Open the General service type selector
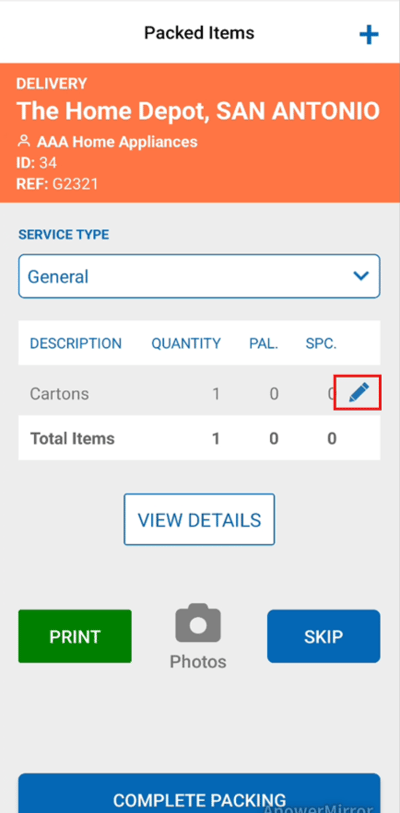Image resolution: width=400 pixels, height=813 pixels. pyautogui.click(x=199, y=276)
